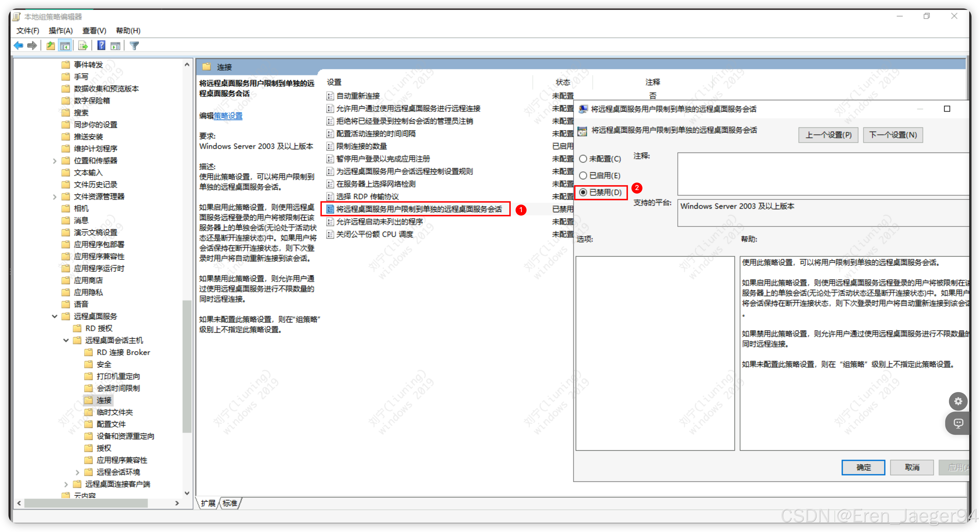Screen dimensions: 980x532
Task: Expand the 文件资源管理器 tree node
Action: 54,197
